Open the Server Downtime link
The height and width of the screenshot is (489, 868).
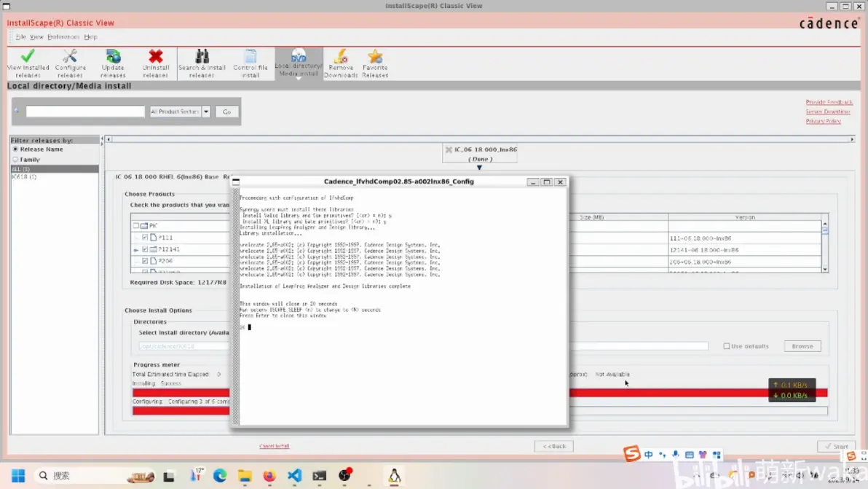coord(828,112)
